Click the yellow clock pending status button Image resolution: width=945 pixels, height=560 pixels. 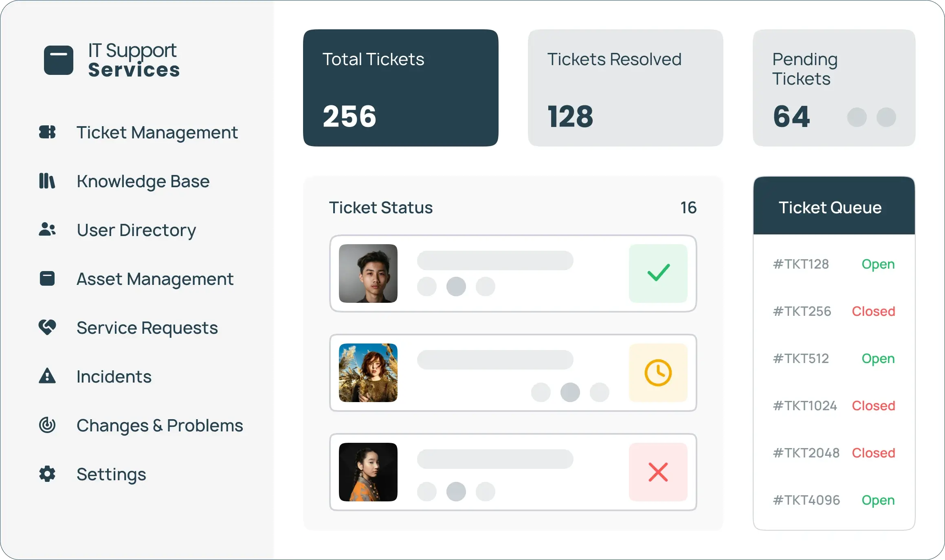[x=658, y=372]
